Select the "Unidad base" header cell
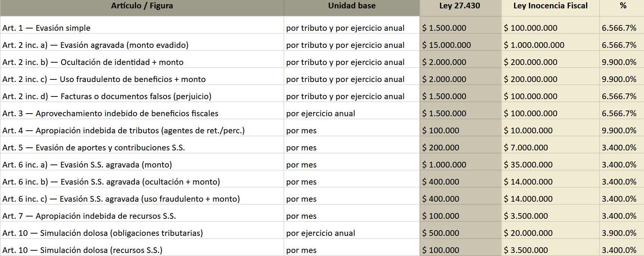The width and height of the screenshot is (644, 256). (351, 6)
